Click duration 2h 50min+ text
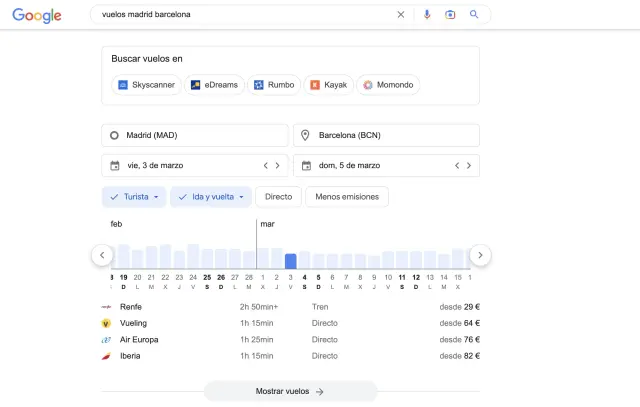This screenshot has width=640, height=407. pos(259,307)
